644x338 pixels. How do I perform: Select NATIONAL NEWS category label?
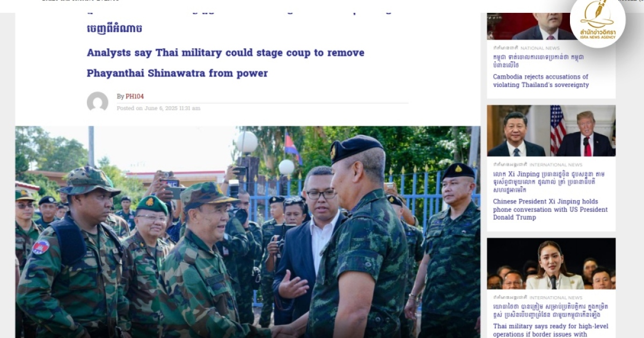[540, 48]
